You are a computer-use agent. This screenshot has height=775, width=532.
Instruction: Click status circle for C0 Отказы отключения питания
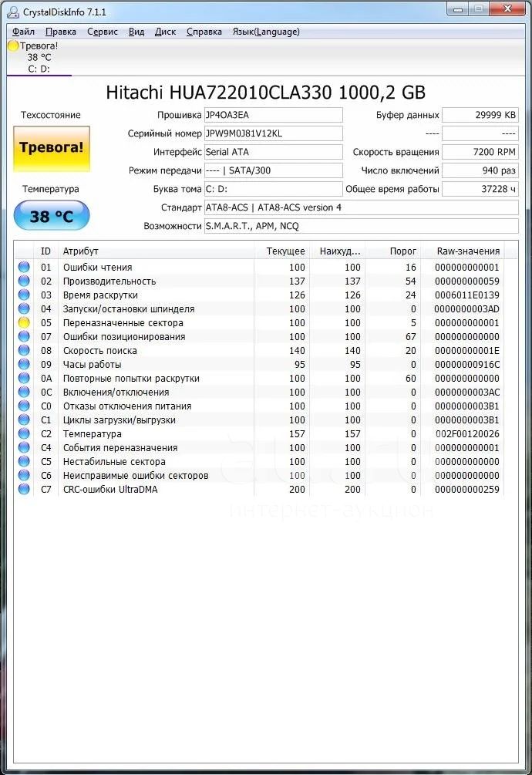pos(24,406)
